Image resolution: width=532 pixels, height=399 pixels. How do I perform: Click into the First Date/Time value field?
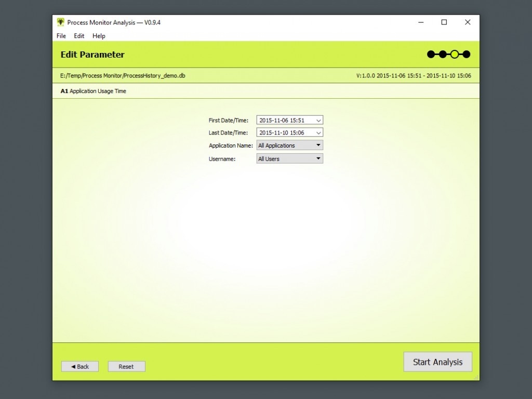(283, 121)
